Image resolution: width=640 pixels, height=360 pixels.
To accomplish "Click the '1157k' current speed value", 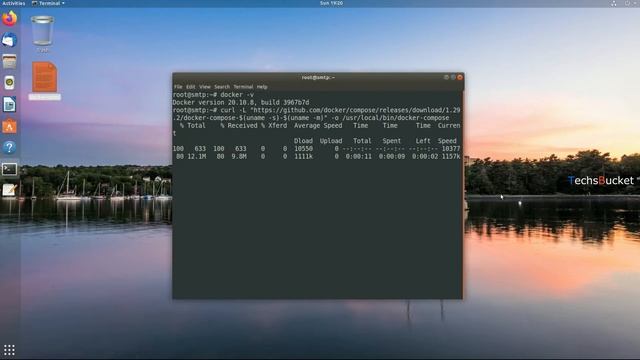I will (451, 156).
